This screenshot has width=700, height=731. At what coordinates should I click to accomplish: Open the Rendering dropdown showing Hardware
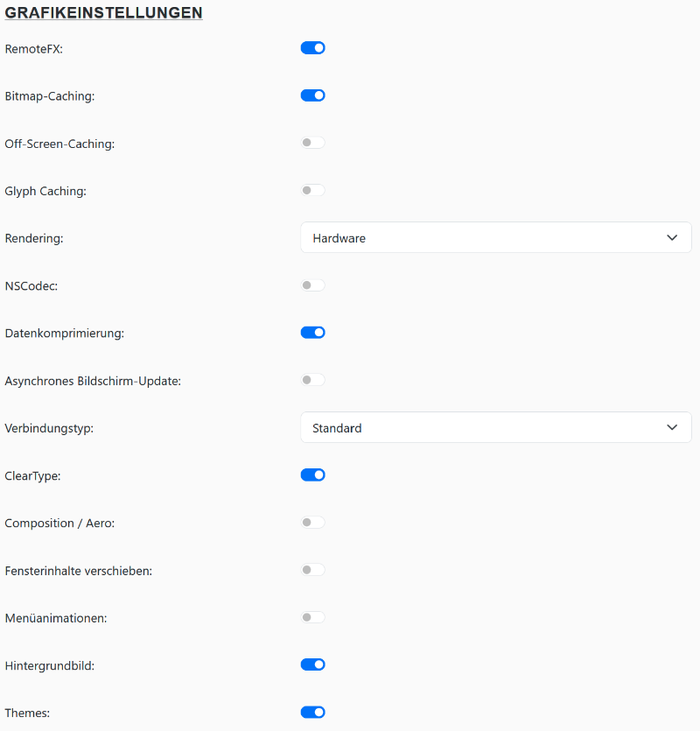[481, 237]
